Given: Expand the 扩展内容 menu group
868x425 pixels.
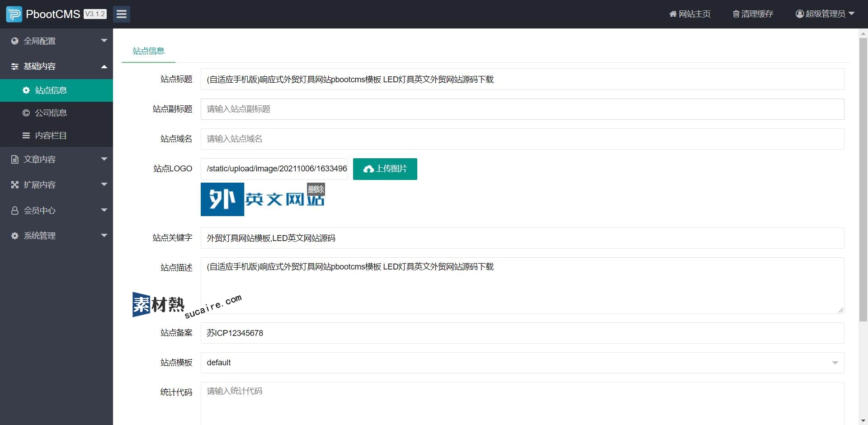Looking at the screenshot, I should point(57,184).
